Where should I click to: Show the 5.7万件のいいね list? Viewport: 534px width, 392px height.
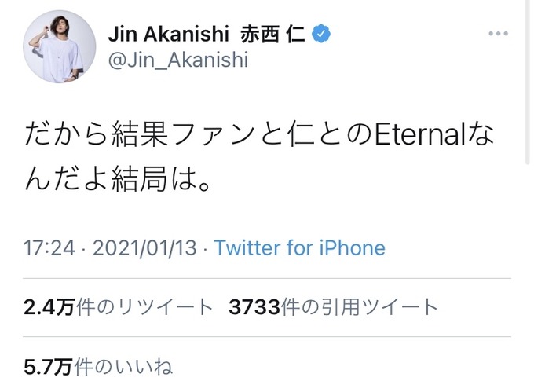tap(98, 367)
